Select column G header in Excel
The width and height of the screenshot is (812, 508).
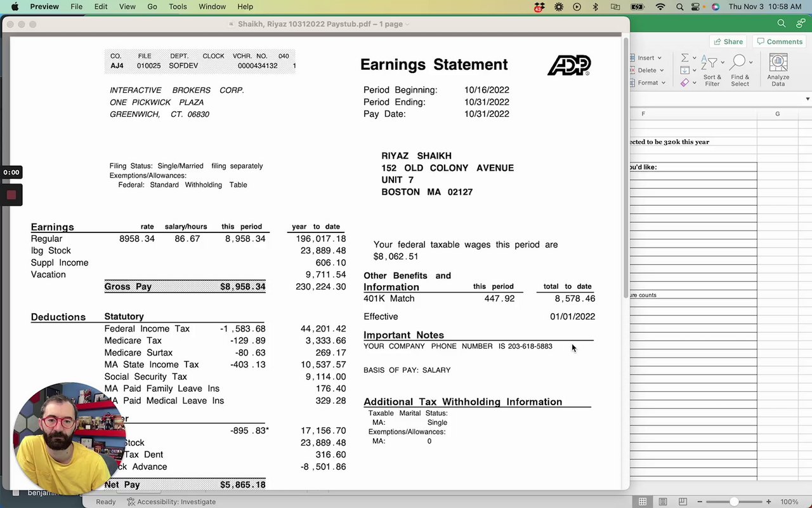click(778, 114)
